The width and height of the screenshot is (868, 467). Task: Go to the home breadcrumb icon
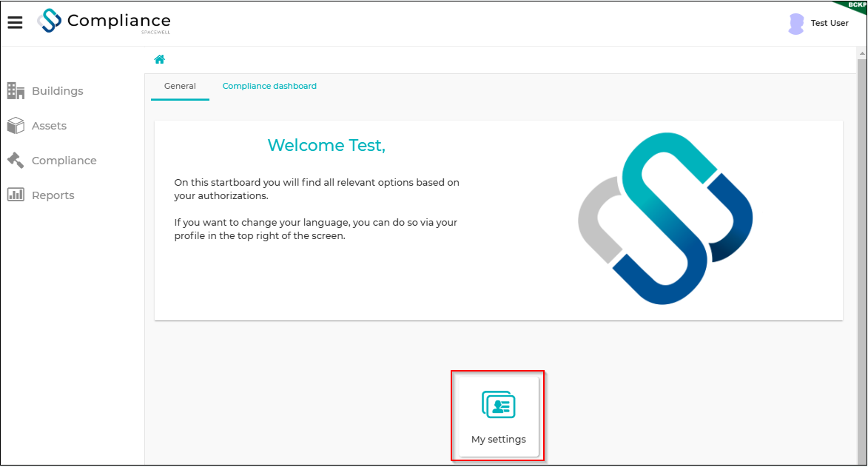coord(159,59)
